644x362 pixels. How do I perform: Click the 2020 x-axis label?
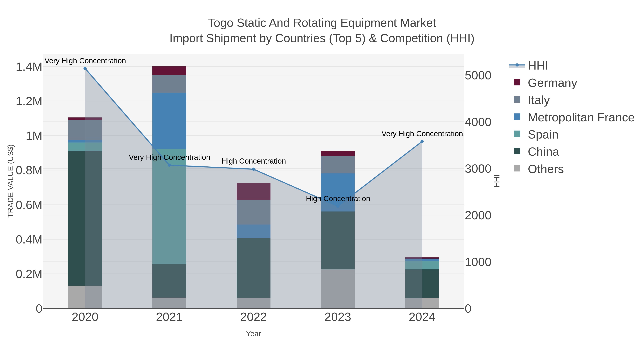click(x=85, y=317)
